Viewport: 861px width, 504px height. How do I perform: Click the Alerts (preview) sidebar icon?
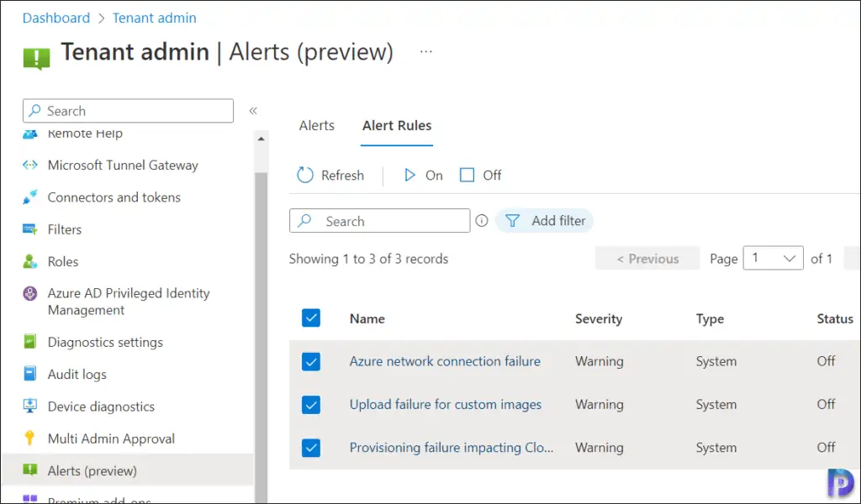tap(29, 470)
